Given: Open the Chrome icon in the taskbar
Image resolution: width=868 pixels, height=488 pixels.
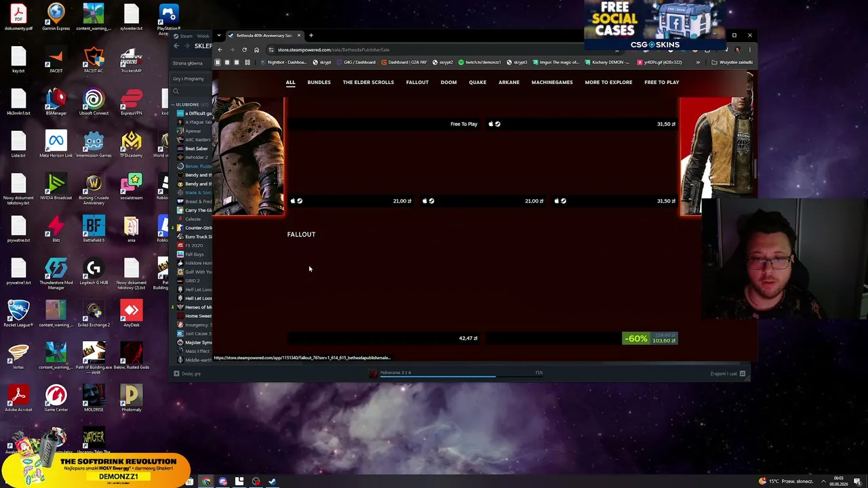Looking at the screenshot, I should pos(206,482).
